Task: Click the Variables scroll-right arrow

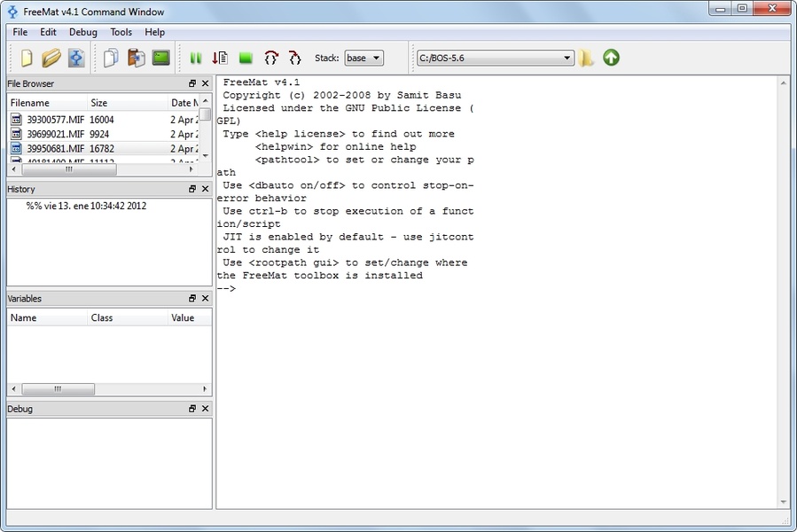Action: pyautogui.click(x=205, y=389)
